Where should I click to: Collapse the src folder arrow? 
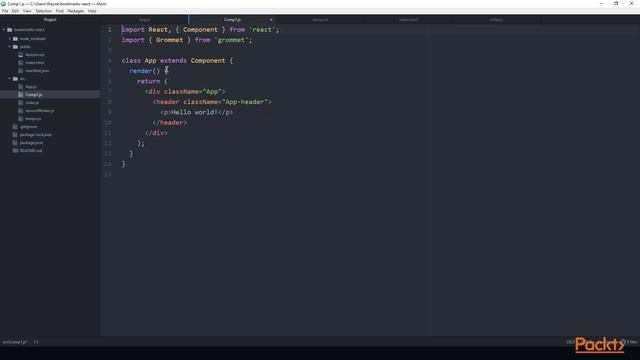pos(10,78)
